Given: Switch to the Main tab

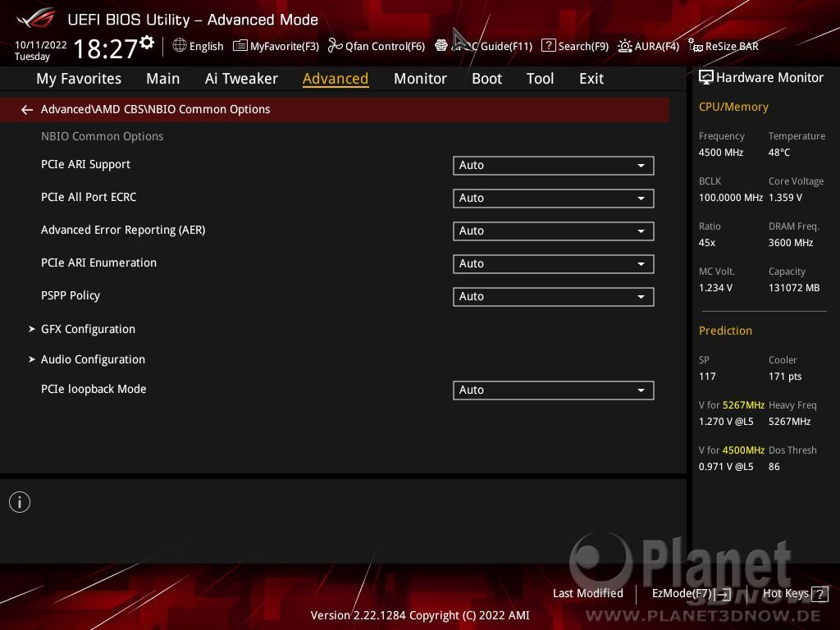Looking at the screenshot, I should [163, 79].
